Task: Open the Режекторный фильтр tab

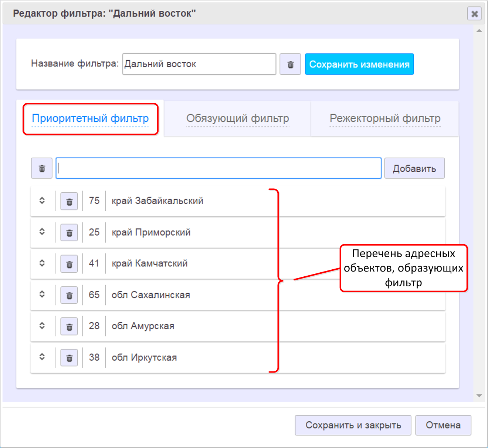Action: click(x=385, y=119)
